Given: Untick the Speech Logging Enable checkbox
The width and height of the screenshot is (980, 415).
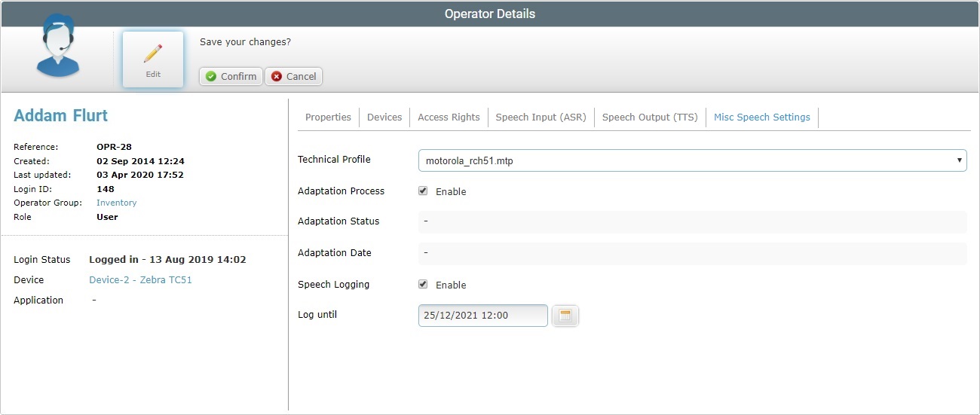Looking at the screenshot, I should (x=423, y=285).
